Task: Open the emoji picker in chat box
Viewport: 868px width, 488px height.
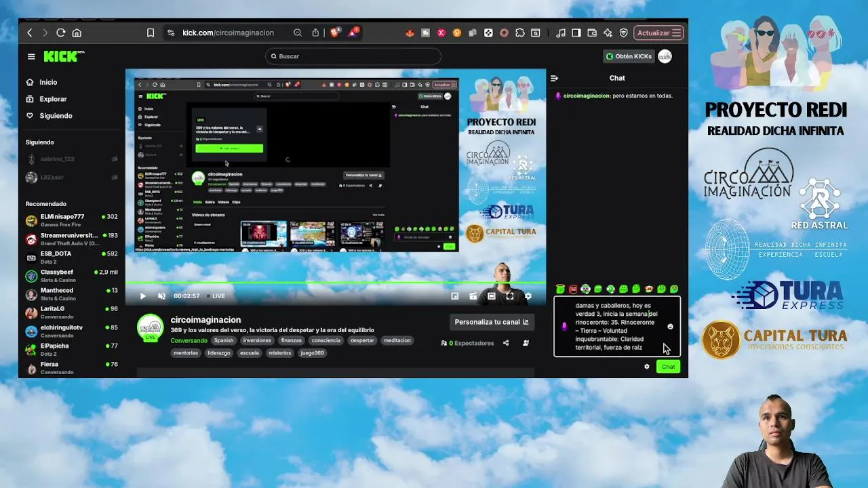Action: click(x=670, y=327)
